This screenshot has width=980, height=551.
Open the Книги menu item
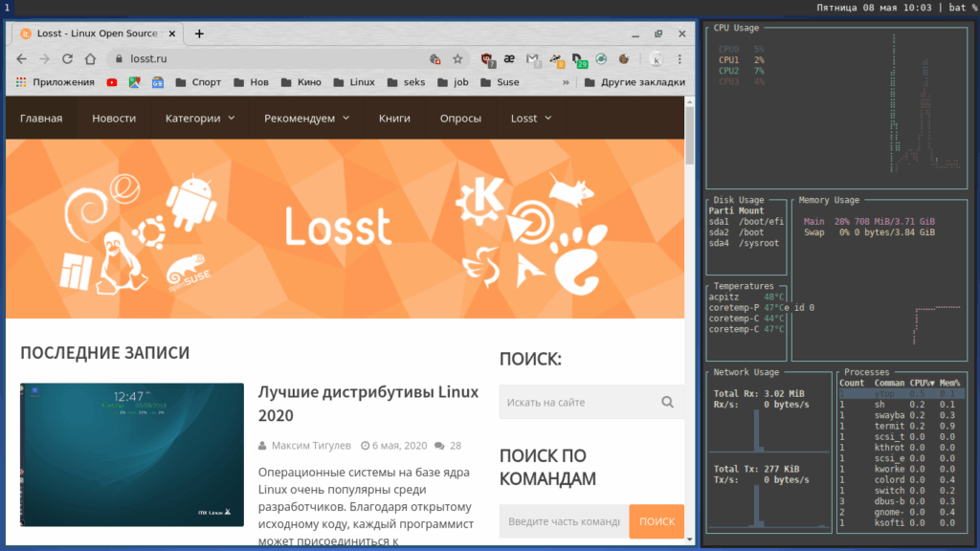[x=394, y=118]
